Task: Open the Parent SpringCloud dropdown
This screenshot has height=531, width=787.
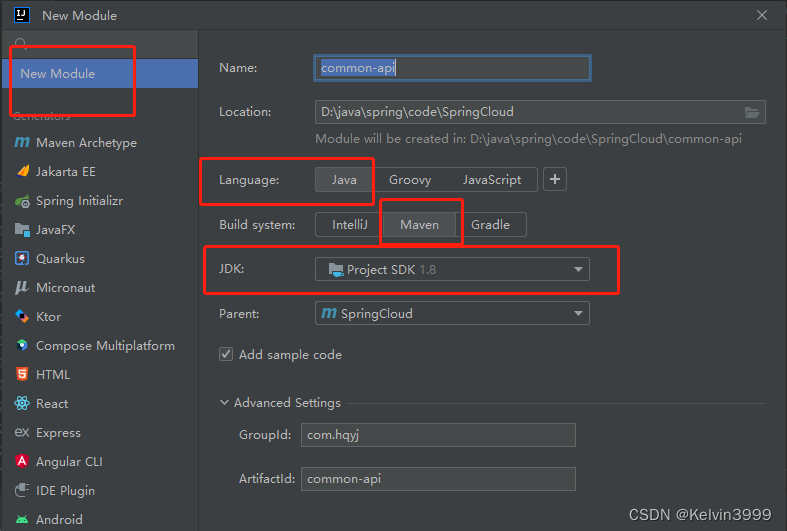Action: pyautogui.click(x=452, y=313)
